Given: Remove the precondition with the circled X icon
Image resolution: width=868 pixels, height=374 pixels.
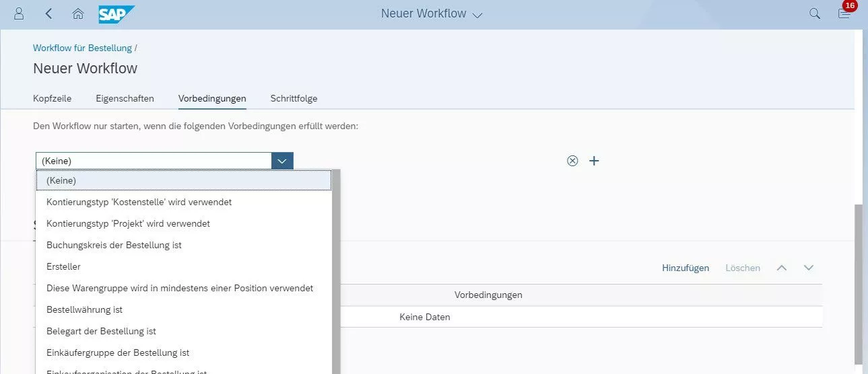Looking at the screenshot, I should coord(572,161).
